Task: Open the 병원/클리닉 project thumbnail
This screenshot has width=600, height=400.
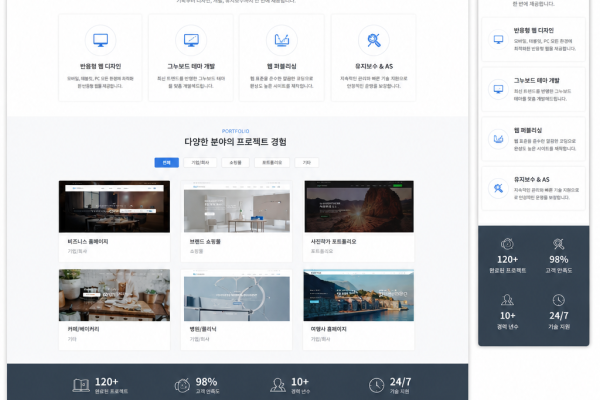Action: coord(236,295)
